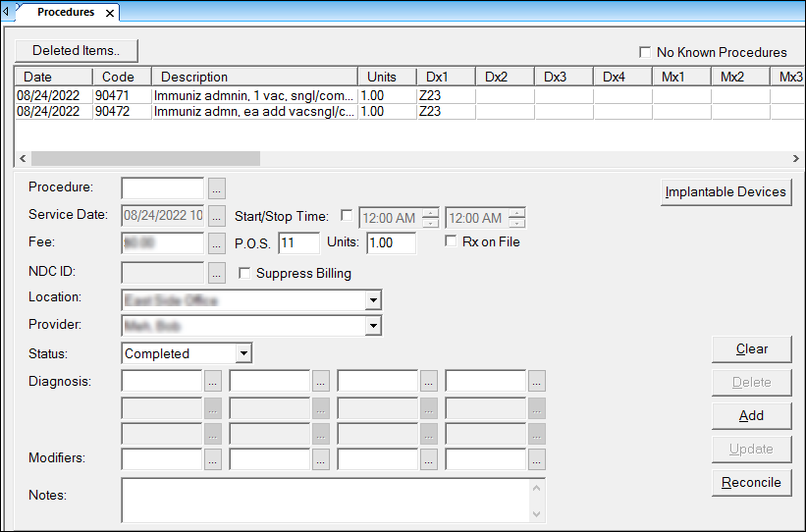Open lookup for fourth Modifiers field
This screenshot has width=806, height=532.
click(537, 459)
